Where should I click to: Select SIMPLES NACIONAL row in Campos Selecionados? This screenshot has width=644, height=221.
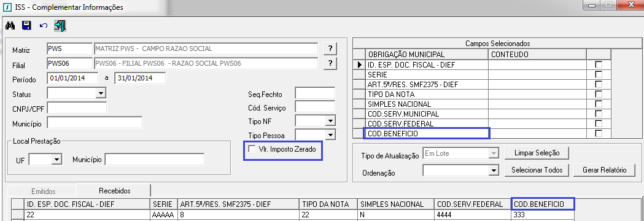coord(483,104)
